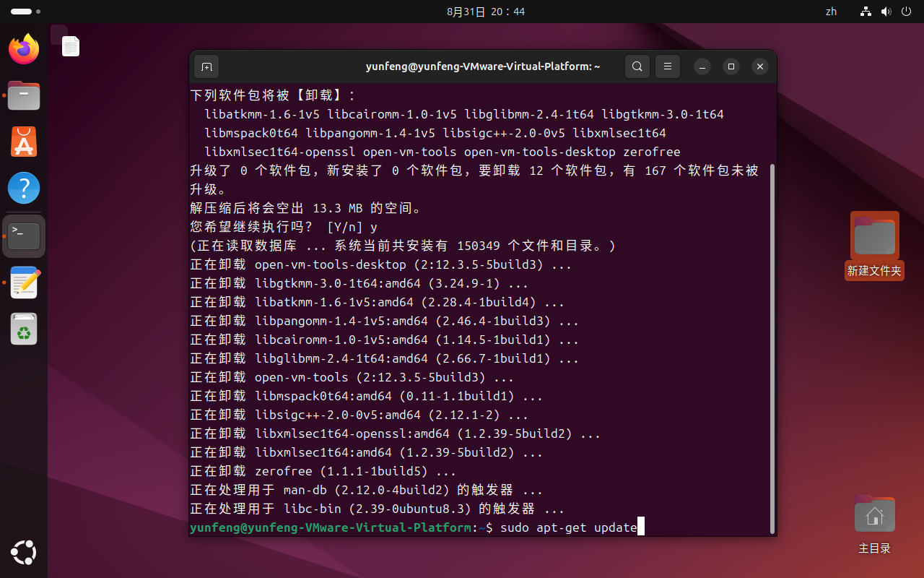Open the Text Editor from dock
Image resolution: width=924 pixels, height=578 pixels.
click(x=24, y=282)
